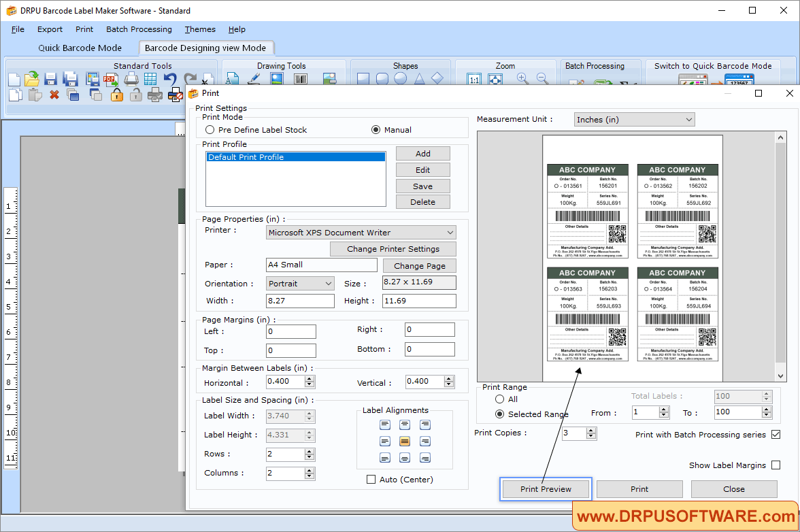Open the Batch Processing menu

pyautogui.click(x=139, y=29)
